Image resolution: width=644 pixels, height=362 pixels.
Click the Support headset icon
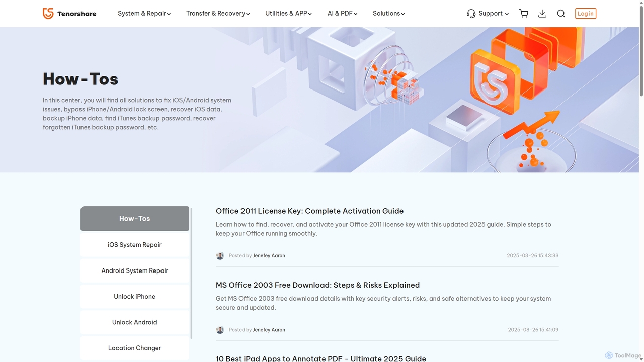click(x=471, y=14)
